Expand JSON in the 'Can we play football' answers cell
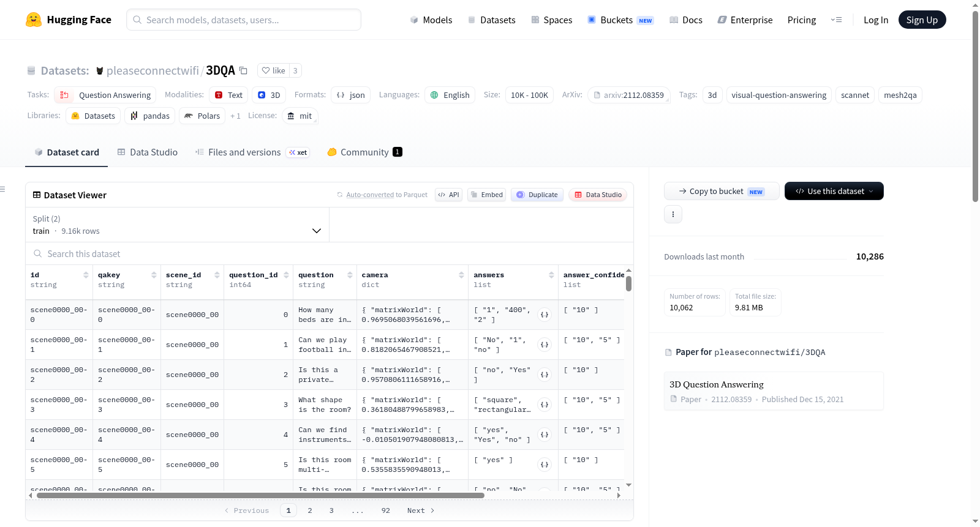This screenshot has height=527, width=980. (545, 345)
